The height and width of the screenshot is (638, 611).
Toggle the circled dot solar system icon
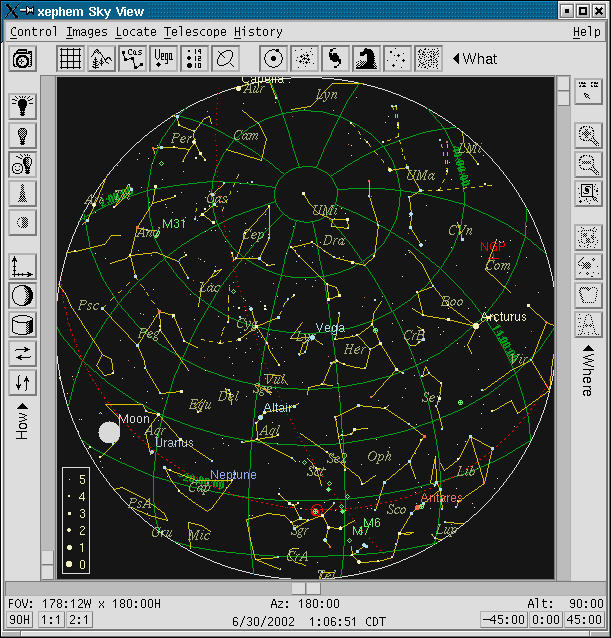coord(273,59)
